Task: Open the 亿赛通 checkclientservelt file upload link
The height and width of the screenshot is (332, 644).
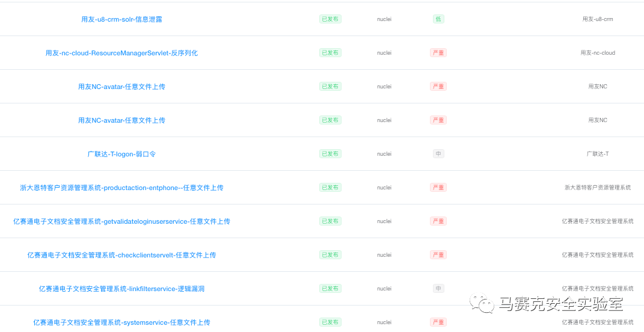Action: [121, 255]
